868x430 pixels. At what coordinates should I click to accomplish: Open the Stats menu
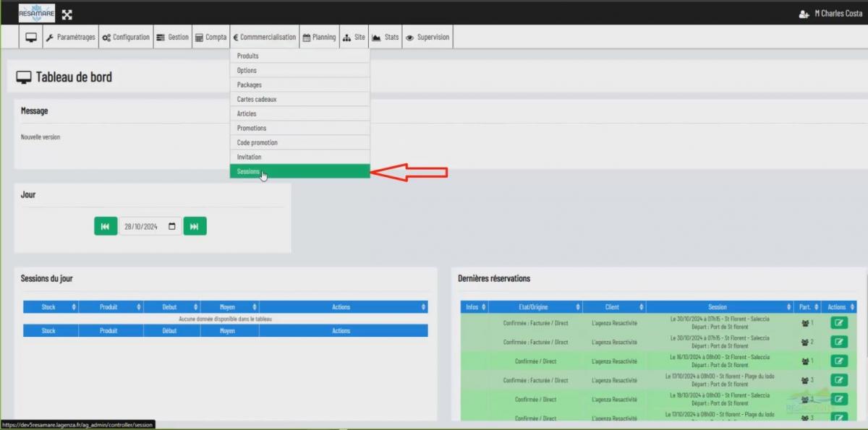[x=385, y=38]
